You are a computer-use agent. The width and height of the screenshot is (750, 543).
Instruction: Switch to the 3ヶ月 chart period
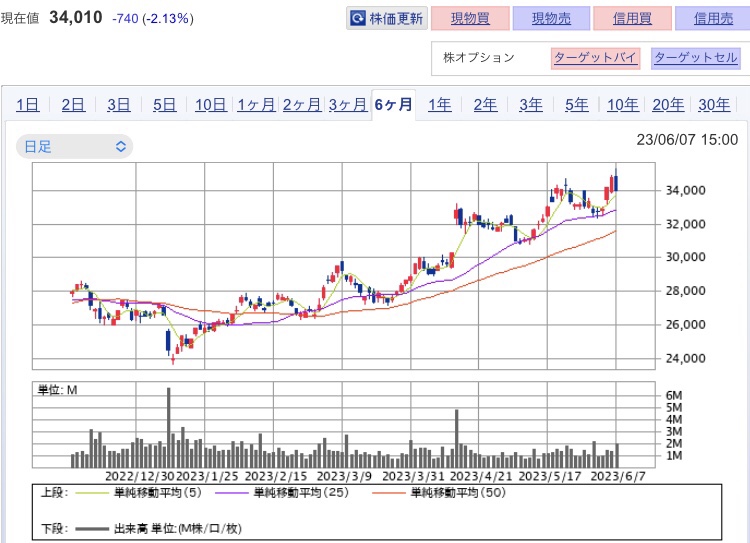(348, 104)
